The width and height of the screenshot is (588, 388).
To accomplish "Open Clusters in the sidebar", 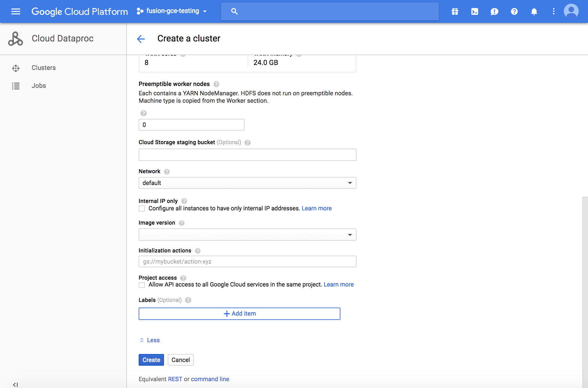I will pyautogui.click(x=44, y=68).
